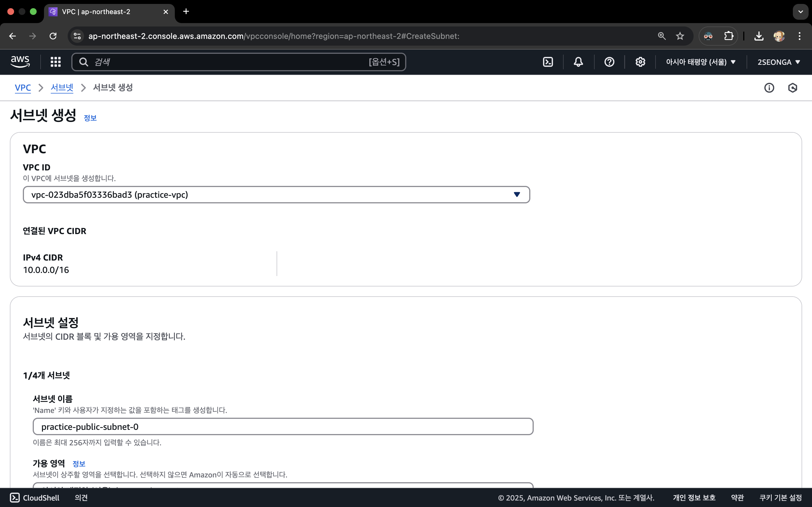
Task: Click 정보 link beside 서브넷 생성 title
Action: click(90, 118)
